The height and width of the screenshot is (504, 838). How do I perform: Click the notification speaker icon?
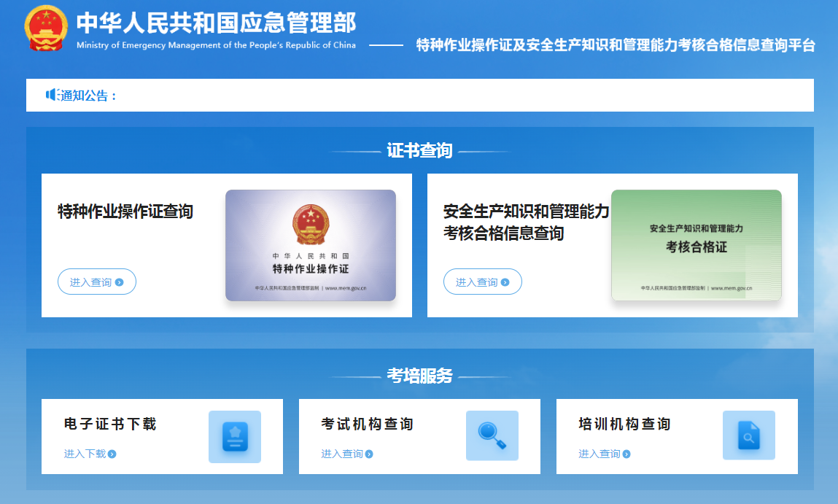tap(52, 95)
